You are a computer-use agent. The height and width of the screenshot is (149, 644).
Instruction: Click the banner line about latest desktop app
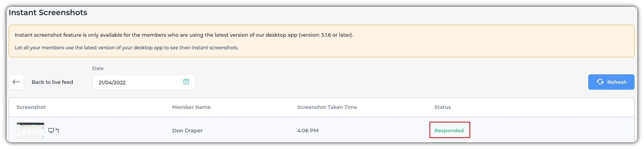[127, 47]
